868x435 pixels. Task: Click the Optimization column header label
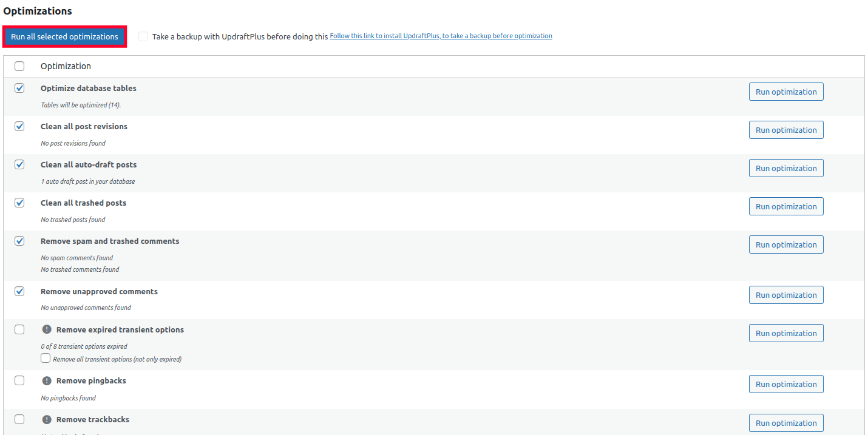pos(66,66)
